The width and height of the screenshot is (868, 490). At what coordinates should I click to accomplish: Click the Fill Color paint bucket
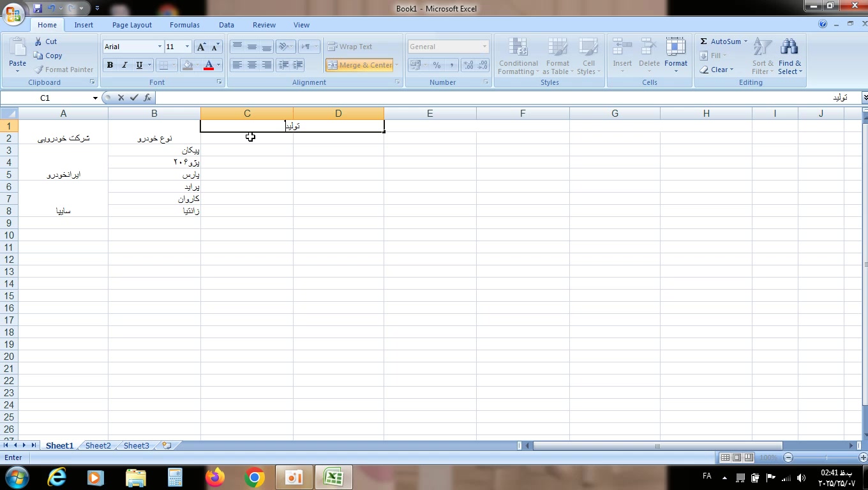pos(187,65)
